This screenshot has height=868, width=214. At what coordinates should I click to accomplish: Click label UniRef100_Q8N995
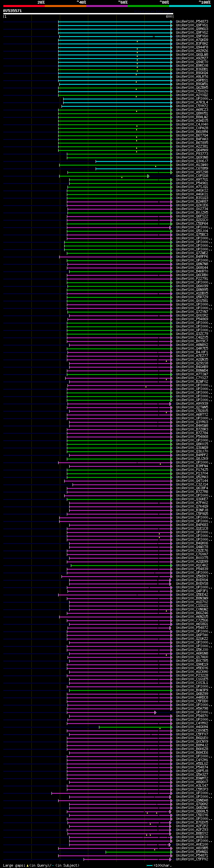tap(192, 290)
